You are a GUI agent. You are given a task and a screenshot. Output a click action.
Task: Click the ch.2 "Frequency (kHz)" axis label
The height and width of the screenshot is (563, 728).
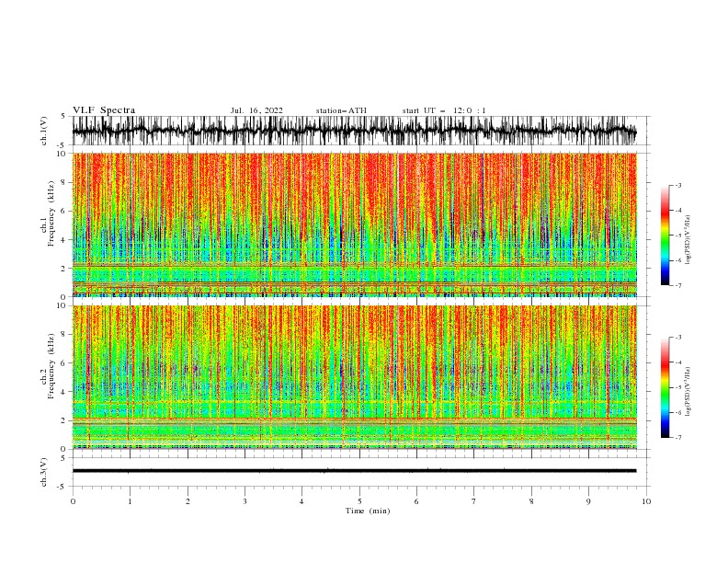[51, 366]
